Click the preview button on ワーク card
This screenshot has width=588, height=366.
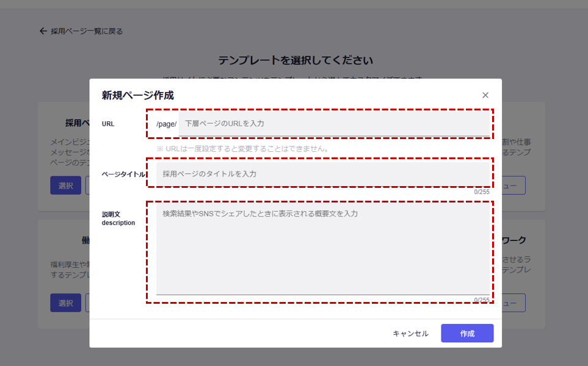pos(513,303)
